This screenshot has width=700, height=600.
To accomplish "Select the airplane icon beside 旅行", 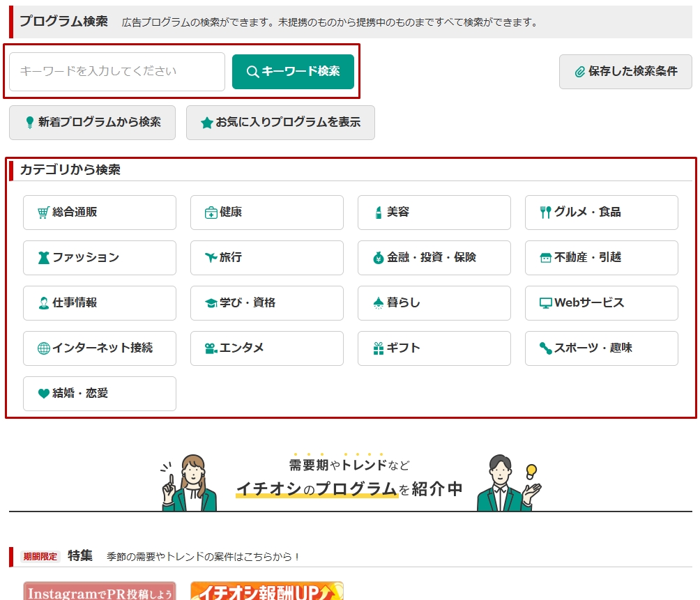I will (211, 258).
